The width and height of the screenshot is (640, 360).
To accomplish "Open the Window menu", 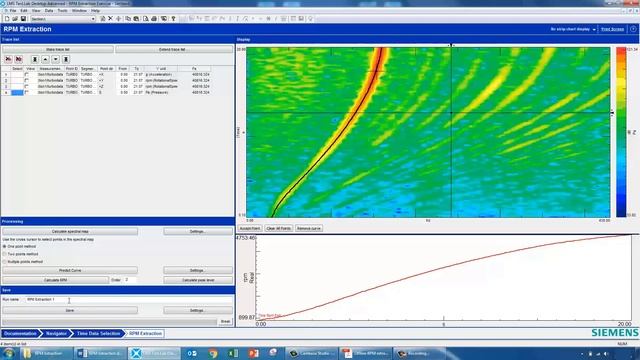I will [x=79, y=11].
